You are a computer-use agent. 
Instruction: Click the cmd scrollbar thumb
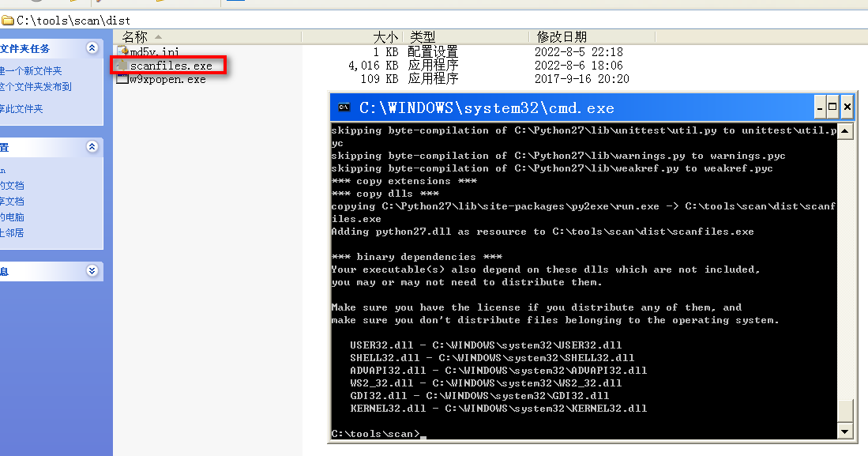[x=845, y=411]
